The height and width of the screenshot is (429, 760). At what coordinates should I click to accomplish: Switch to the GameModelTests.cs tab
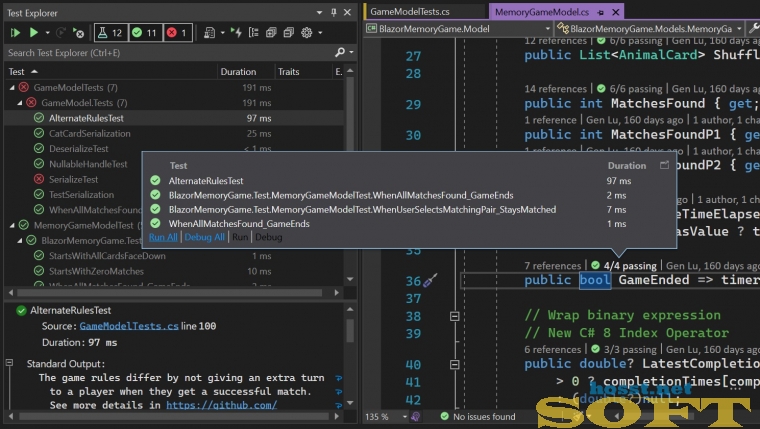(410, 12)
